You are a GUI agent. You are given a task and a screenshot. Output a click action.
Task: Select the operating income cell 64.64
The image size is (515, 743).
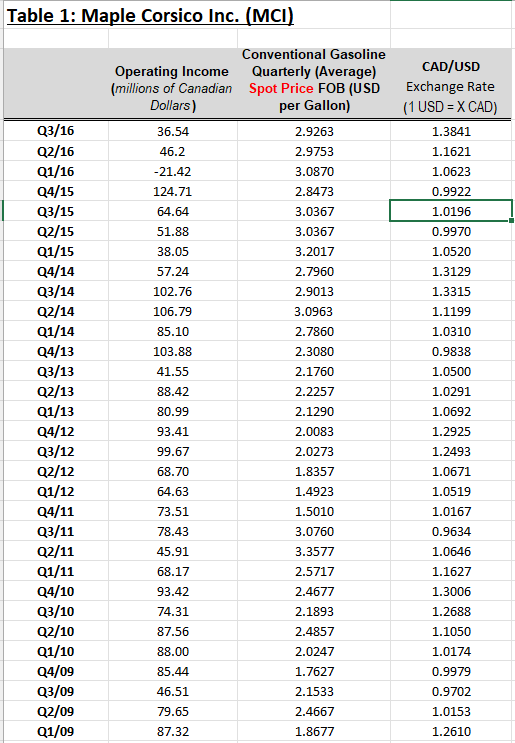[x=172, y=211]
